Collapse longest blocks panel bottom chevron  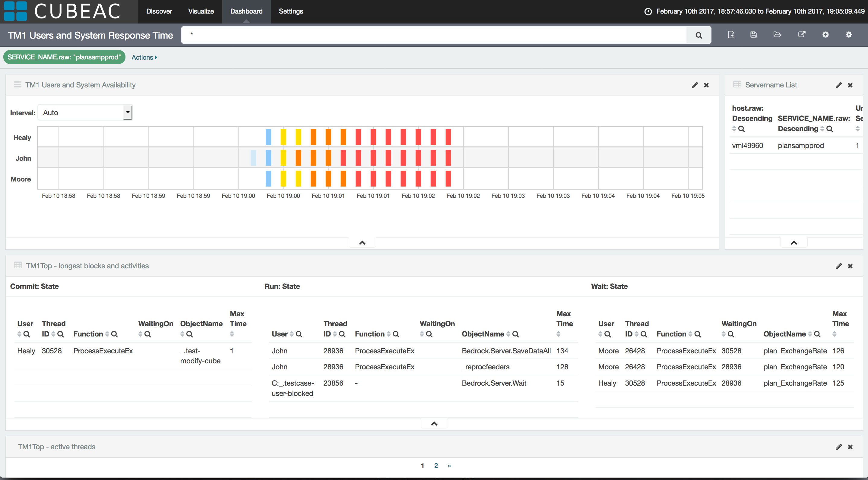(434, 424)
